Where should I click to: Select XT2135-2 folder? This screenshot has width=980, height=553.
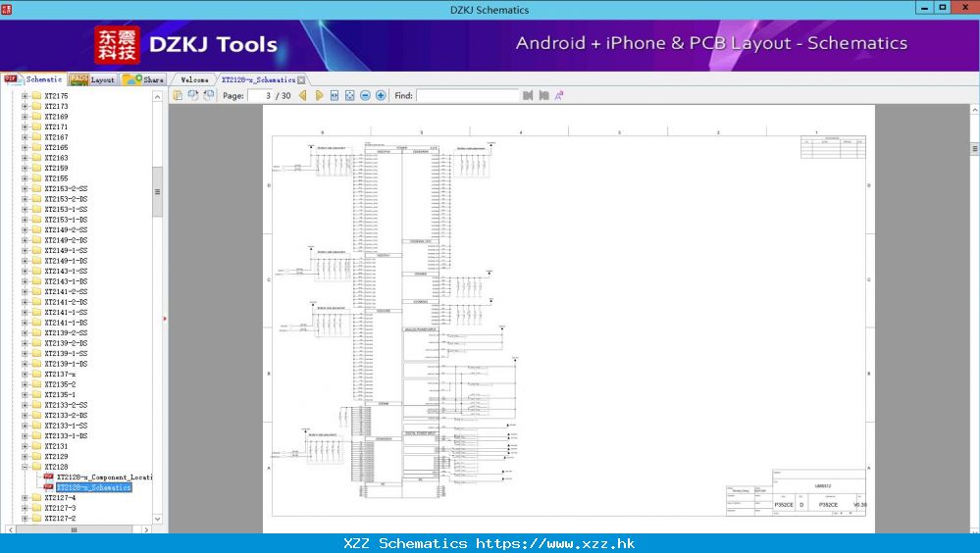click(60, 384)
